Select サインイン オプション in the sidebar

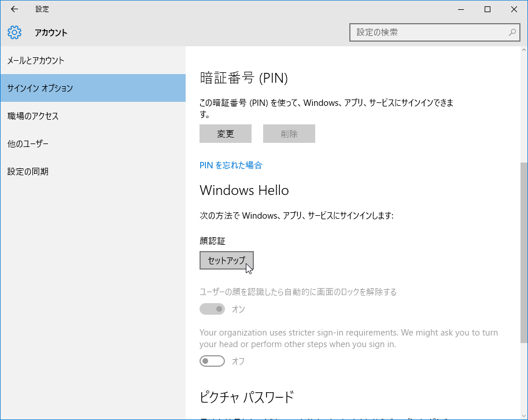[x=93, y=88]
